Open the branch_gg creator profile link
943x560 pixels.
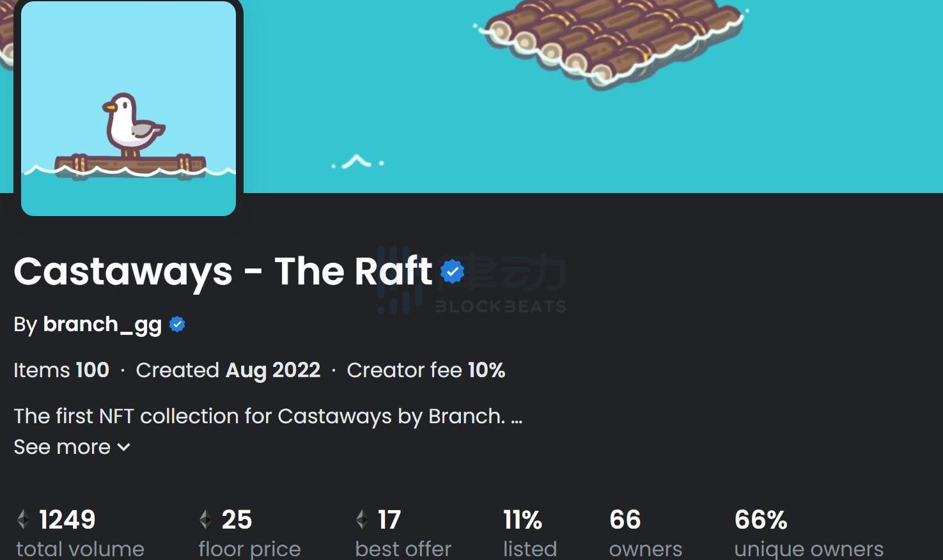102,325
